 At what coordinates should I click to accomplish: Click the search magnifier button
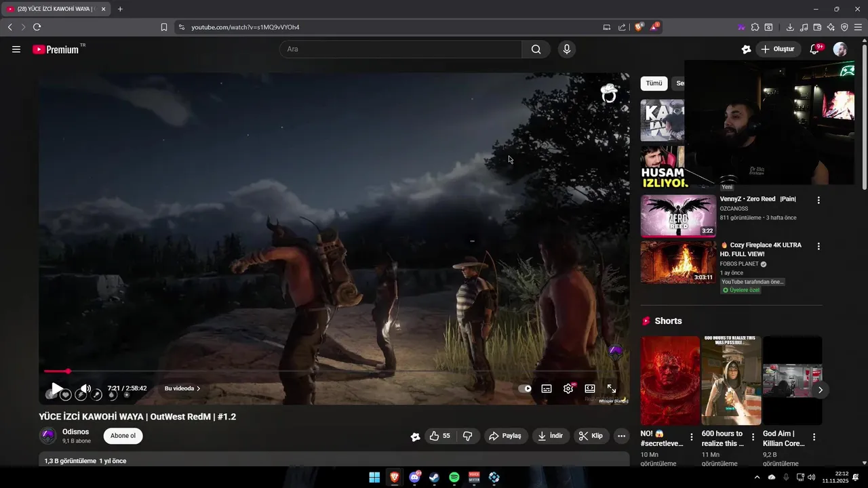coord(536,49)
